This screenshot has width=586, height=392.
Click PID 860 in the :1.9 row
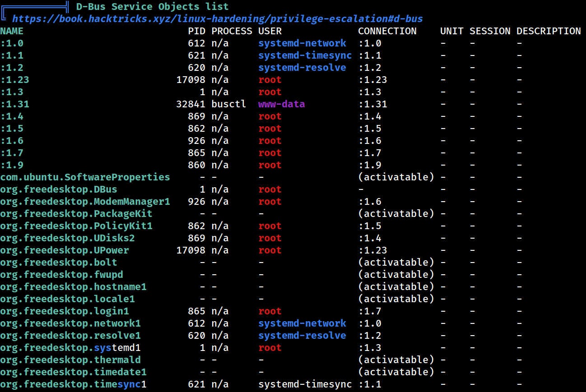[x=197, y=165]
